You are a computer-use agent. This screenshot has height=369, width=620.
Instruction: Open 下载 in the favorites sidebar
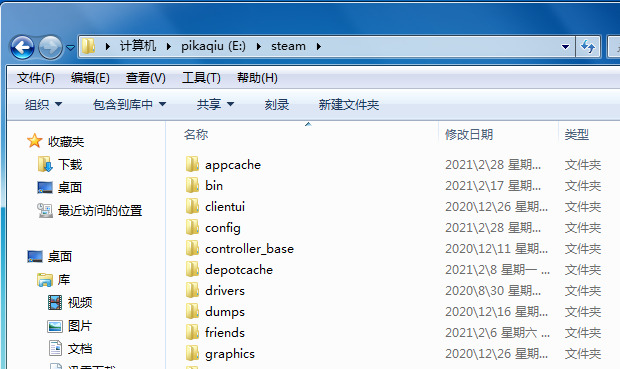click(70, 165)
